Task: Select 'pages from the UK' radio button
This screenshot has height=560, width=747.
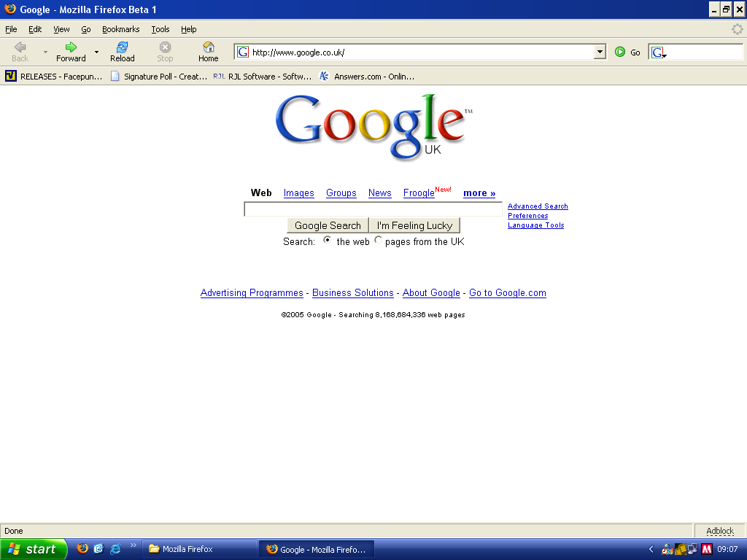Action: [x=378, y=240]
